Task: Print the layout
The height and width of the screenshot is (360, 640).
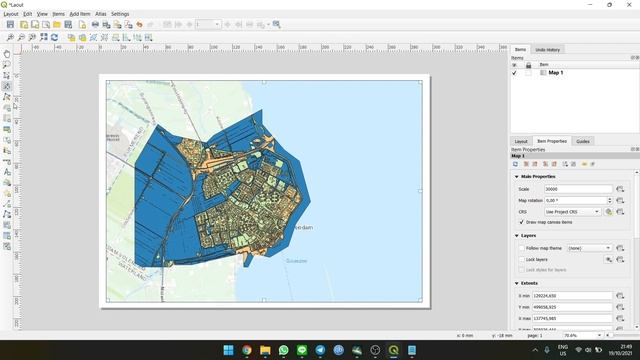Action: coord(95,24)
